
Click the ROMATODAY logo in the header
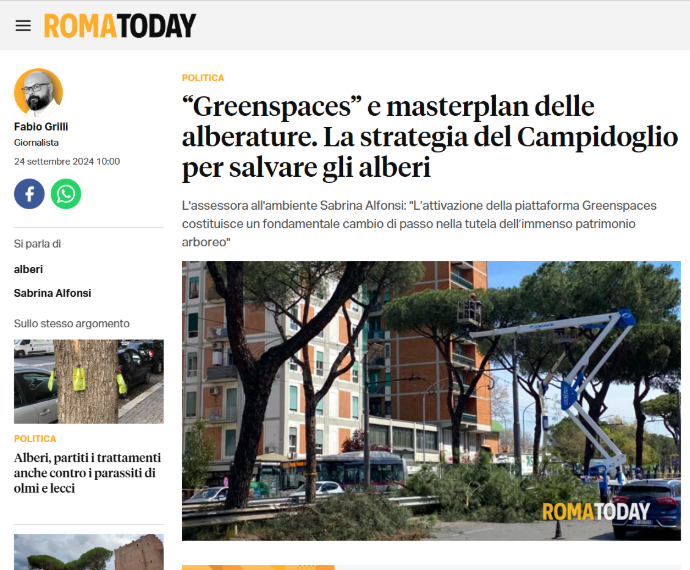[x=120, y=26]
